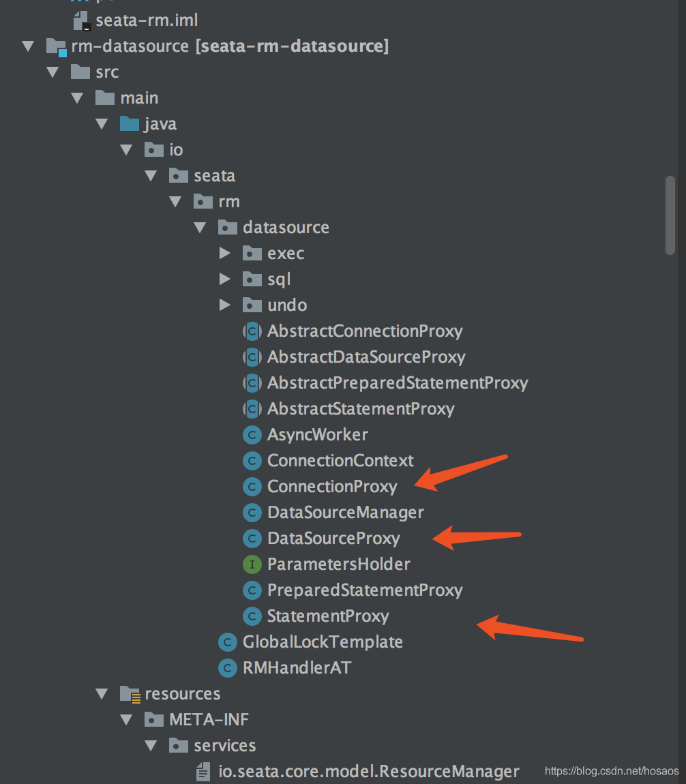Click the vertical scrollbar thumb
Screen dimensions: 686x784
tap(670, 215)
